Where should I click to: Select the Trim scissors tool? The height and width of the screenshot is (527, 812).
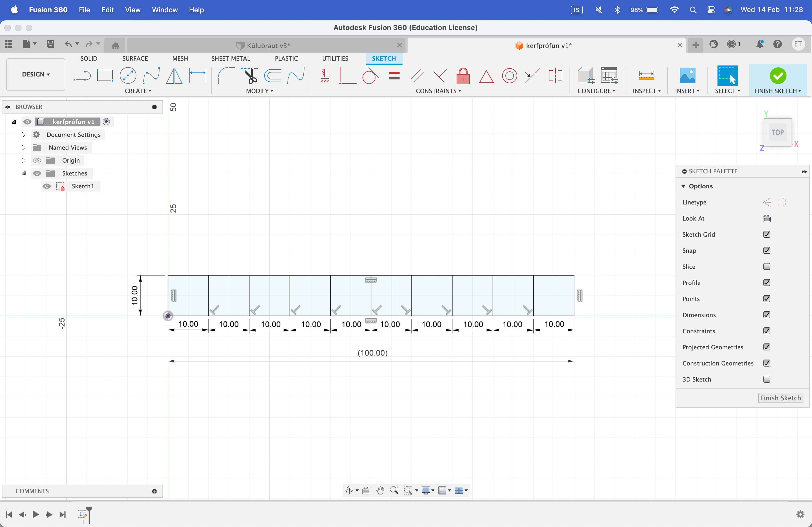250,76
